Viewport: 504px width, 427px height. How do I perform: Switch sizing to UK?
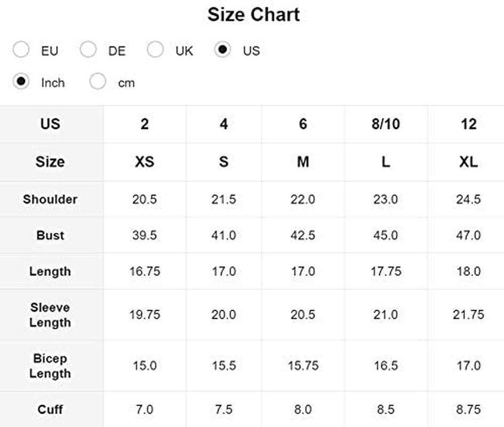click(x=155, y=50)
